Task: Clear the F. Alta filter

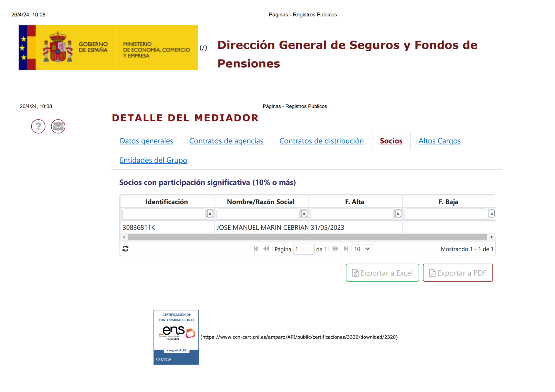Action: pos(398,214)
